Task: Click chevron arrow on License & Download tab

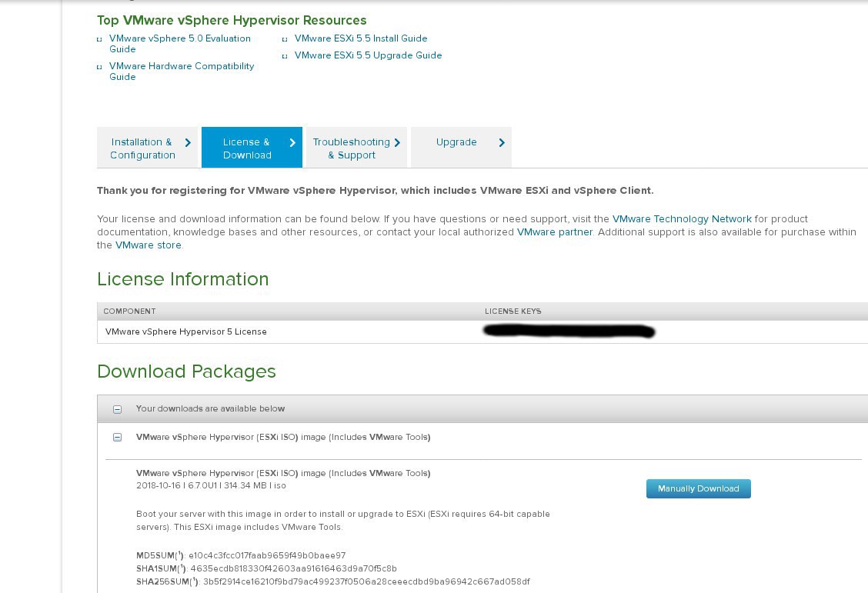Action: pyautogui.click(x=292, y=143)
